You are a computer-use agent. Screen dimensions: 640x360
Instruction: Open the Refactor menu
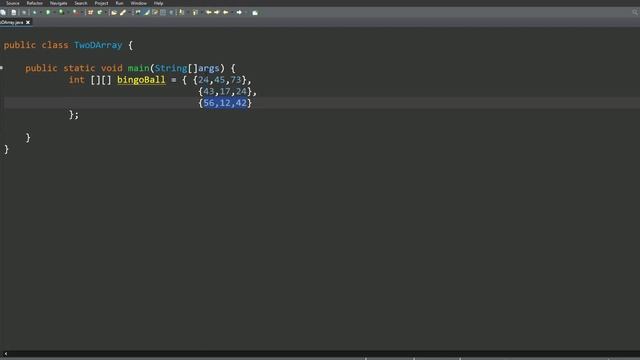[x=35, y=3]
